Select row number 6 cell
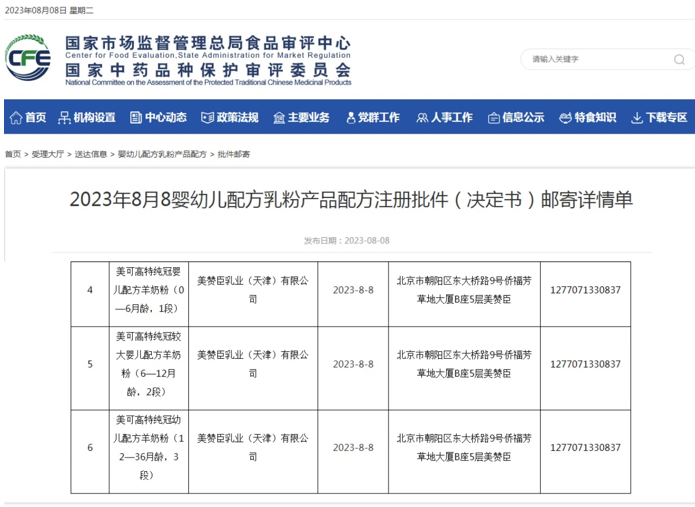The image size is (695, 507). 90,452
